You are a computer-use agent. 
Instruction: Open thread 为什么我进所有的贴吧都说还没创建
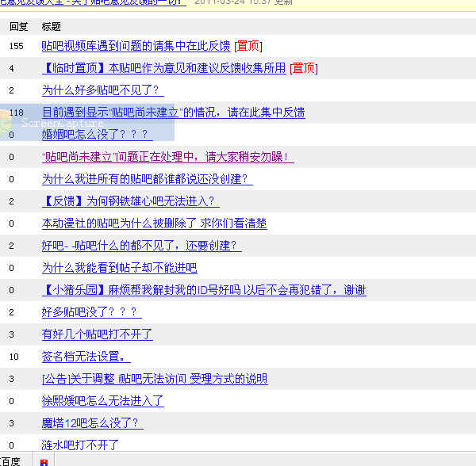click(x=147, y=179)
